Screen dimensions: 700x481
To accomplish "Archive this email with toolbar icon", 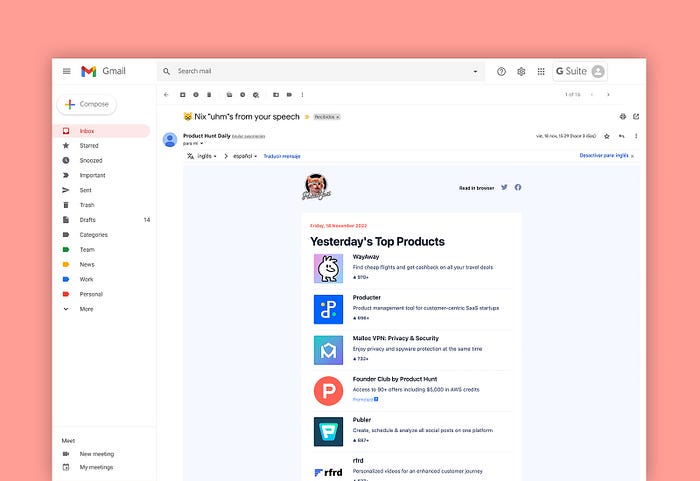I will [x=183, y=95].
